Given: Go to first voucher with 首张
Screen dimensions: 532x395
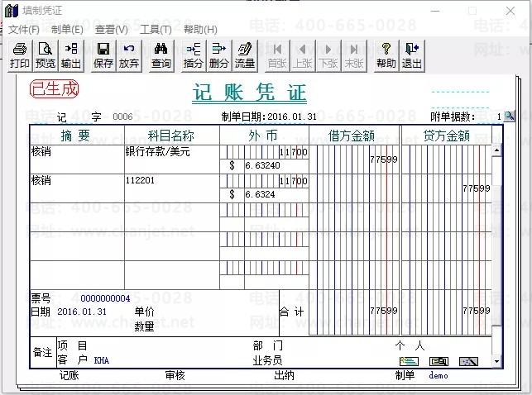Looking at the screenshot, I should 277,56.
